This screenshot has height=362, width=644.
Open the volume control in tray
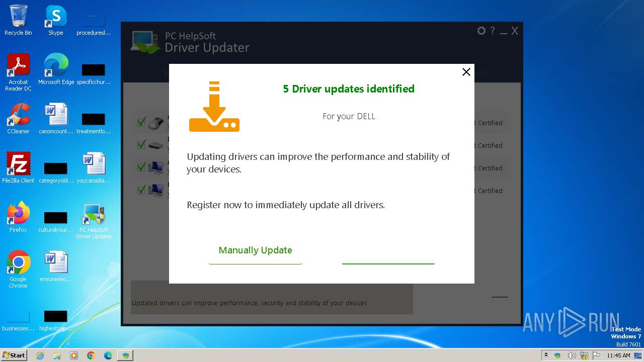tap(572, 355)
